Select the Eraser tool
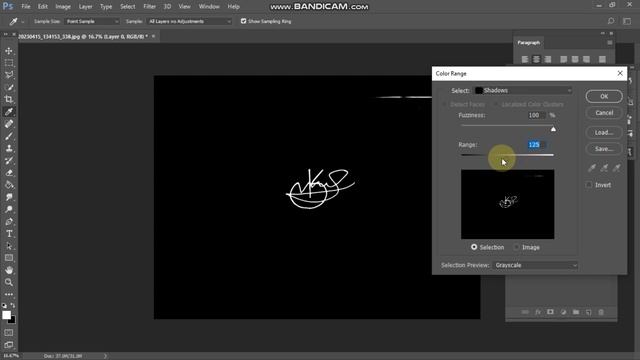This screenshot has width=640, height=360. 9,173
